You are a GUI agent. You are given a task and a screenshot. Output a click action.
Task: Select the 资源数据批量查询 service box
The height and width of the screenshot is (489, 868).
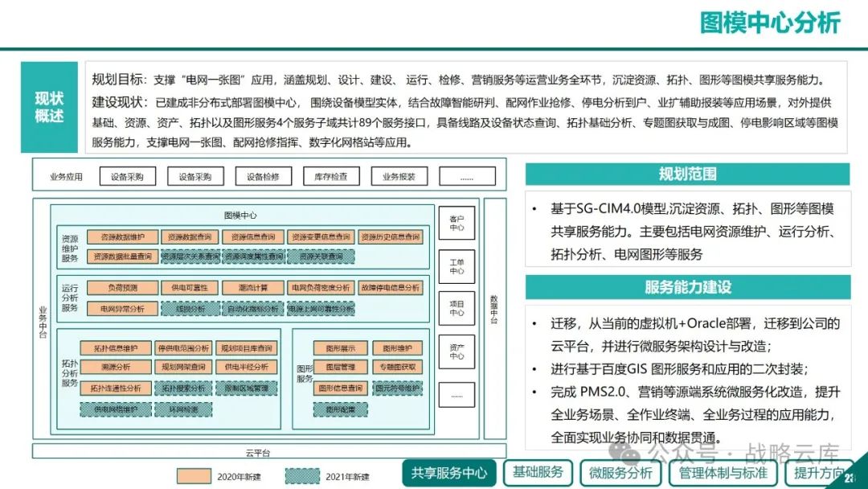click(x=122, y=257)
